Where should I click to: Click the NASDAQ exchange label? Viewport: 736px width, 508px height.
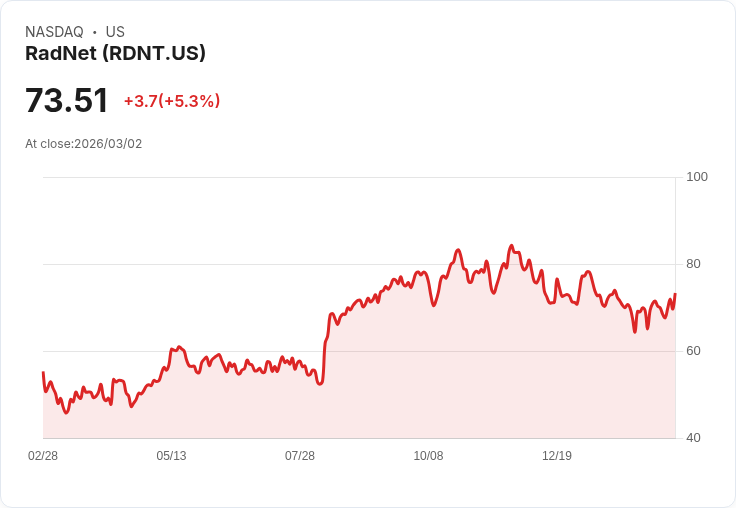[x=54, y=32]
